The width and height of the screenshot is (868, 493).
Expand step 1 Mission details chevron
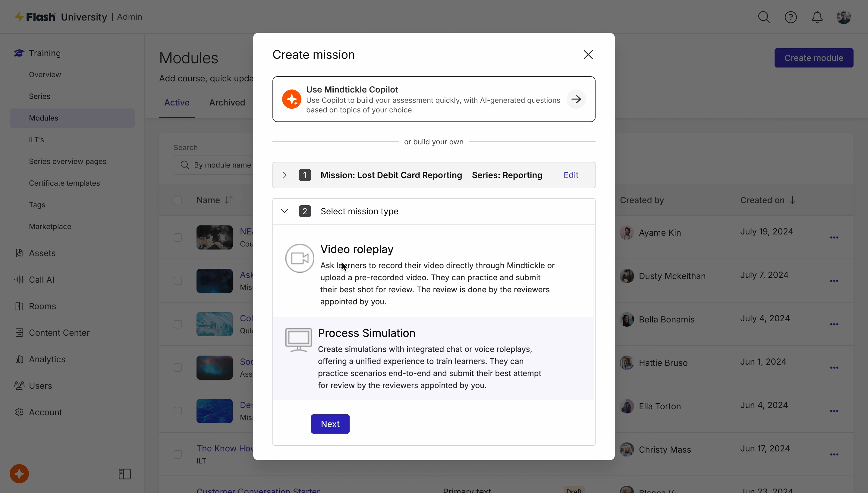click(285, 175)
